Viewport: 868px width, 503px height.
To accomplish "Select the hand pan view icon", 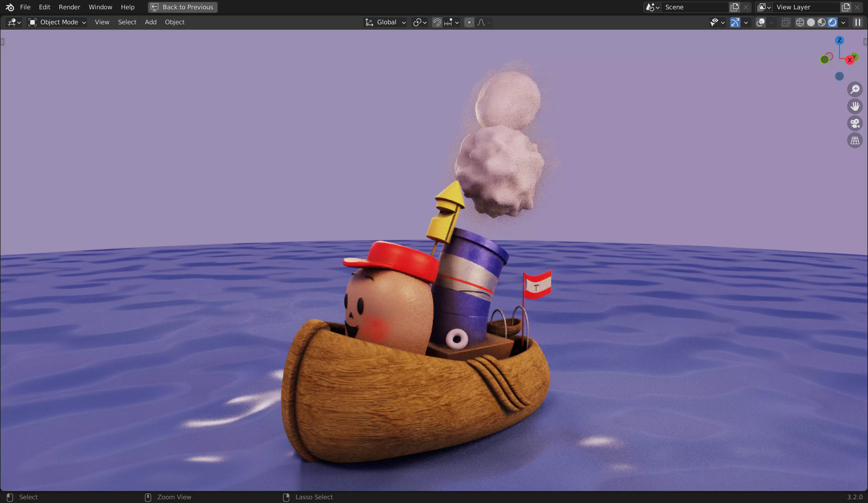I will [x=854, y=106].
